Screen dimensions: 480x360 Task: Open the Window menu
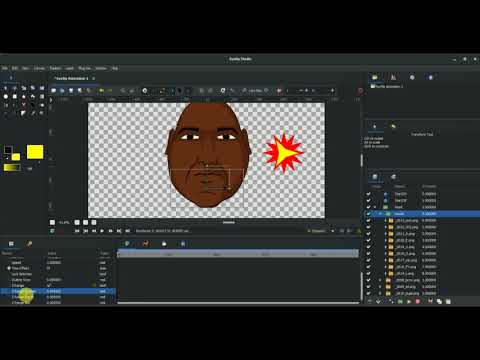101,68
